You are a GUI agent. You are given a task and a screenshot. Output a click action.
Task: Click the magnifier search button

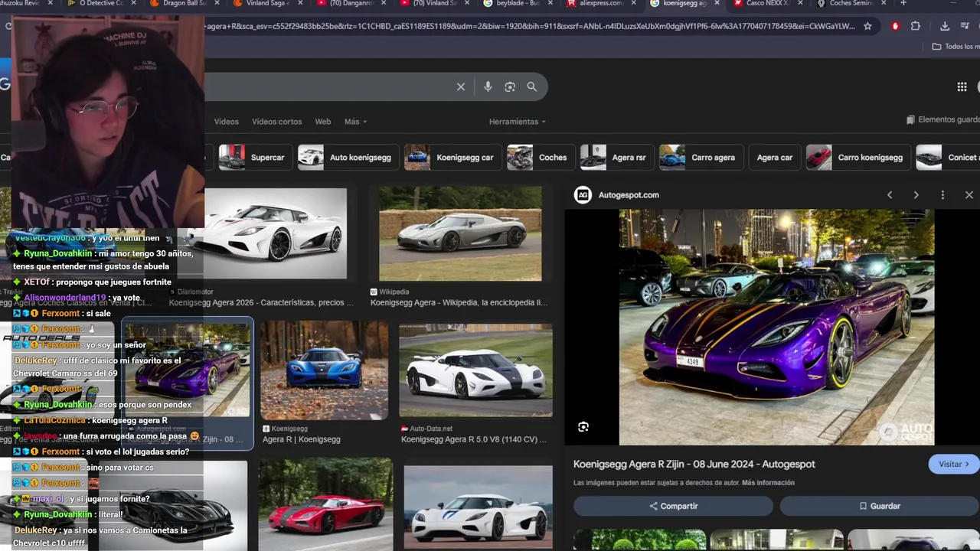[x=532, y=86]
